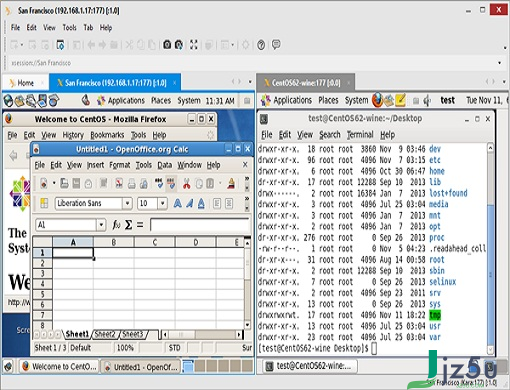Select row 4 header
Screen dimensions: 510x390
[42, 284]
